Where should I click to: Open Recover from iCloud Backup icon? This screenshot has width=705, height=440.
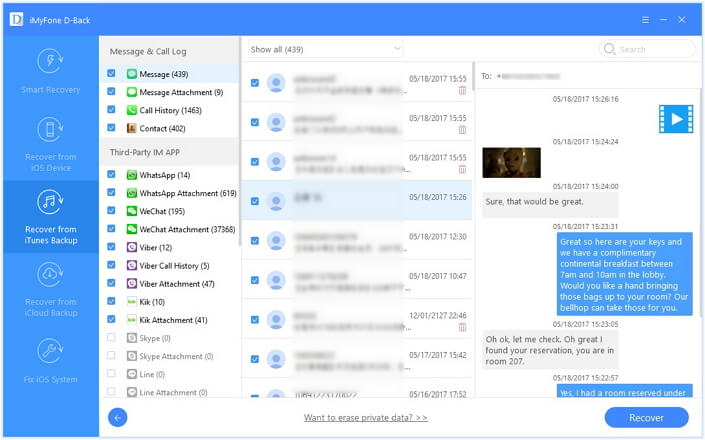point(50,276)
